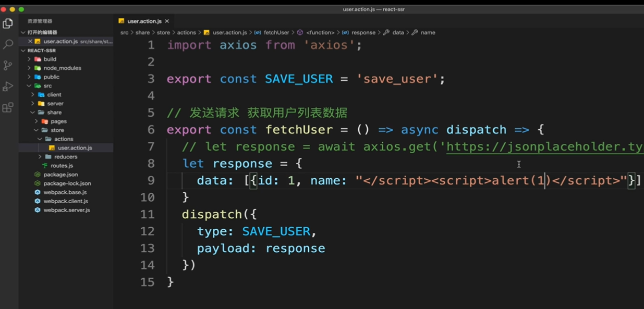Select the user.action.js editor tab
This screenshot has width=644, height=309.
144,21
